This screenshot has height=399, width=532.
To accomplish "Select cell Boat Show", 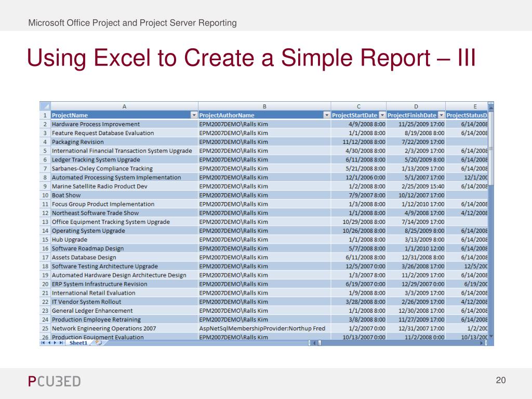I will point(124,195).
